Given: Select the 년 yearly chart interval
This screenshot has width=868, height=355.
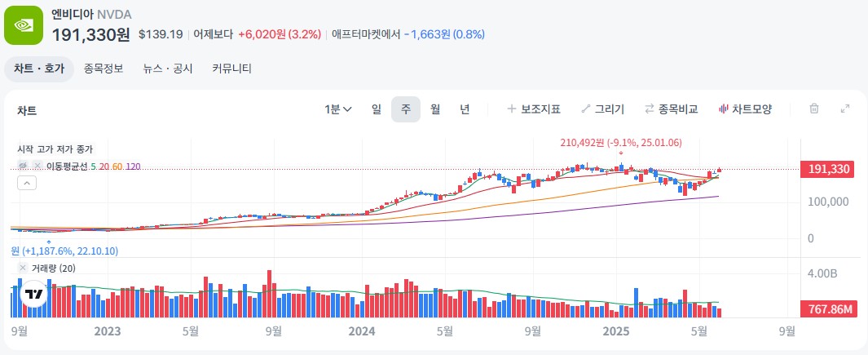Looking at the screenshot, I should click(x=465, y=109).
